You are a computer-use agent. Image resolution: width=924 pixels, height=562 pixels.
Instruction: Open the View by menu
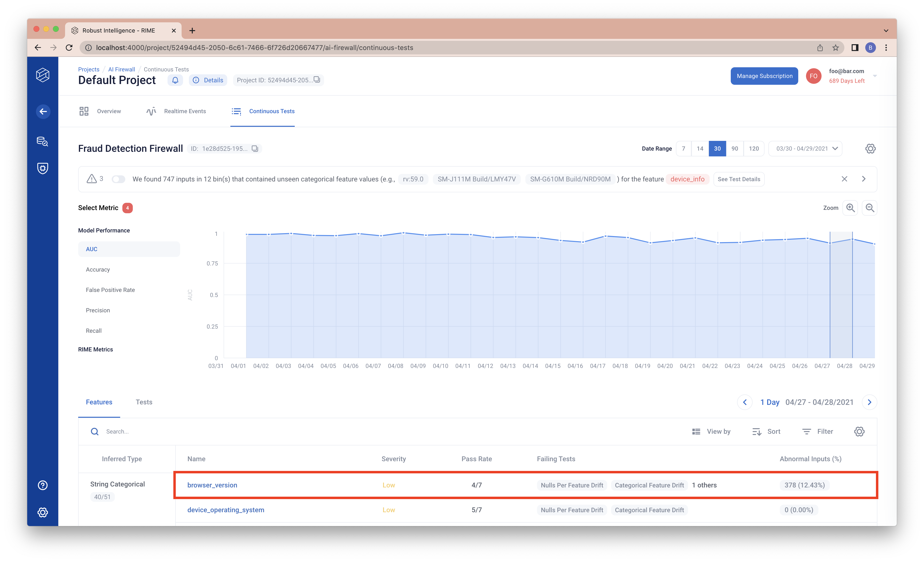[x=711, y=432]
